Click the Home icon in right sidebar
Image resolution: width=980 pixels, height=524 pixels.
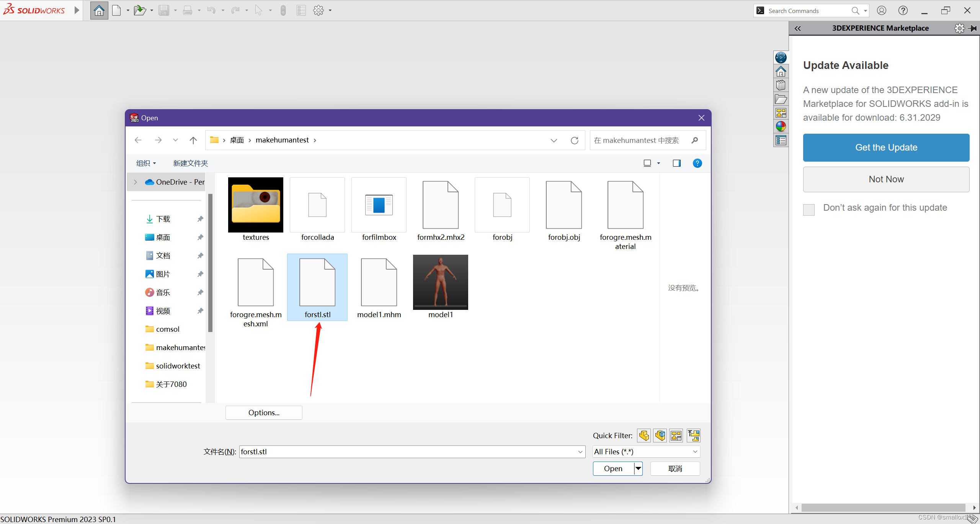pyautogui.click(x=781, y=71)
